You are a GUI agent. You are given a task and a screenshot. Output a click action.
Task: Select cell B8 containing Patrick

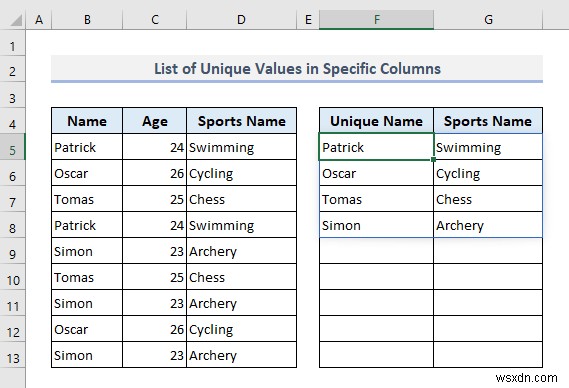[x=87, y=225]
